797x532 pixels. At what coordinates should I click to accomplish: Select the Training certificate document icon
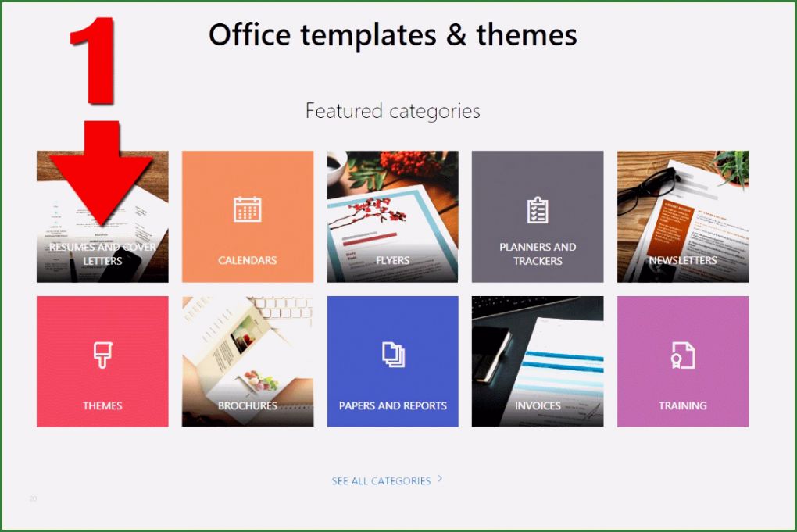[x=682, y=354]
